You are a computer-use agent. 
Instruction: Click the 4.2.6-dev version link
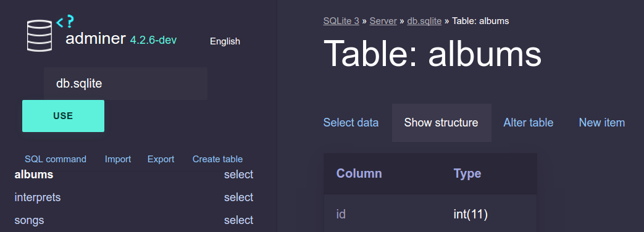click(153, 40)
